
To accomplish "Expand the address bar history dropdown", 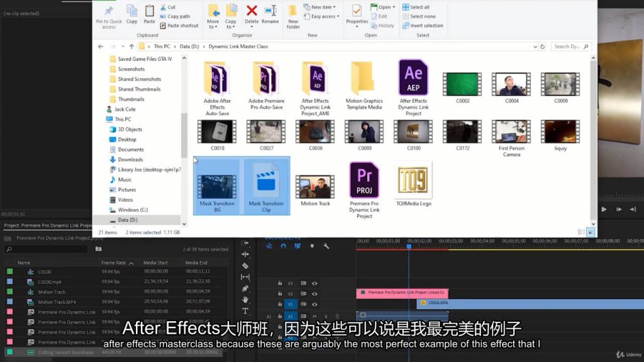I will pyautogui.click(x=535, y=47).
